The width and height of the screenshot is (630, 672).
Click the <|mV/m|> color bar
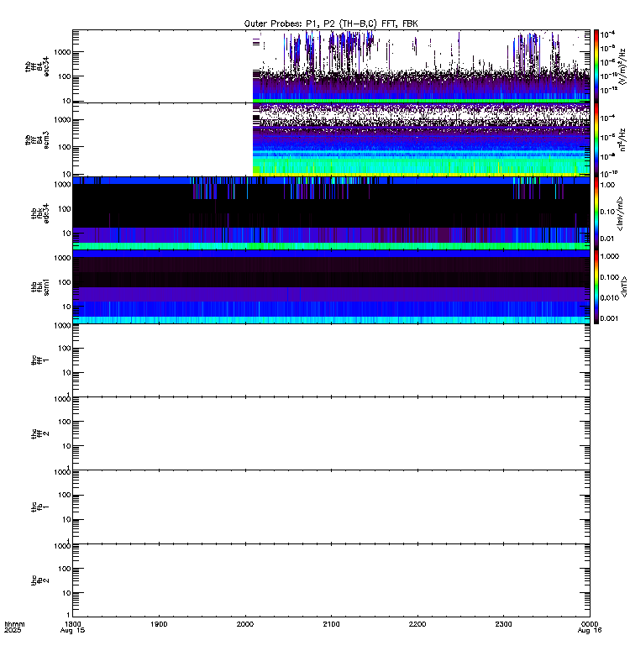[596, 213]
